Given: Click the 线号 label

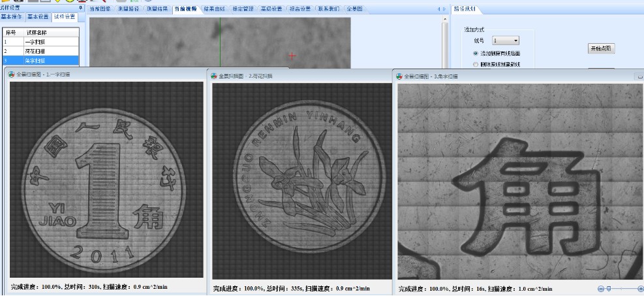Looking at the screenshot, I should [x=479, y=41].
